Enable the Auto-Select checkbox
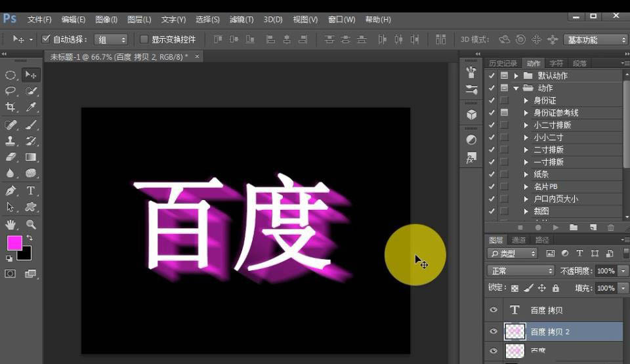Viewport: 630px width, 364px height. pyautogui.click(x=46, y=39)
